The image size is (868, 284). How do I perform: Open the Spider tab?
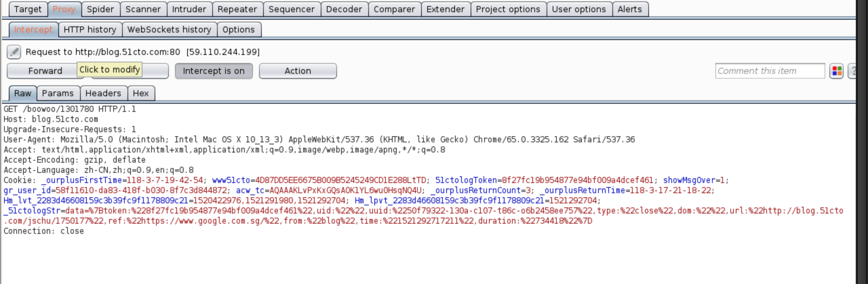point(100,9)
